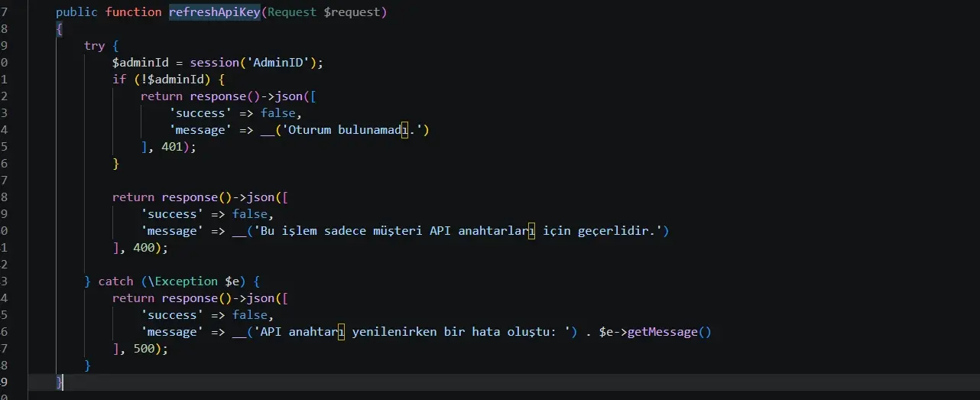Click !$adminId inside the if condition

click(173, 80)
